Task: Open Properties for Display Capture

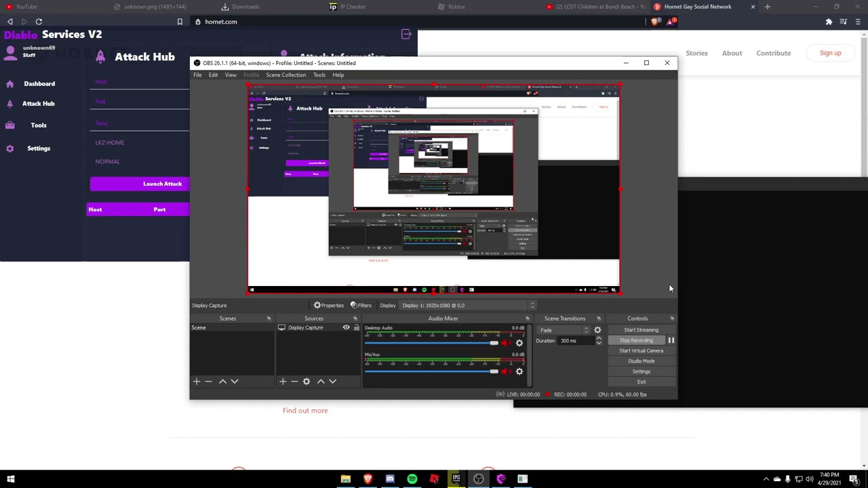Action: pos(329,306)
